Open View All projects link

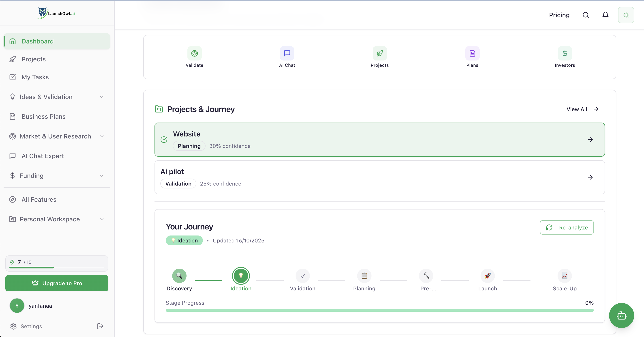582,109
